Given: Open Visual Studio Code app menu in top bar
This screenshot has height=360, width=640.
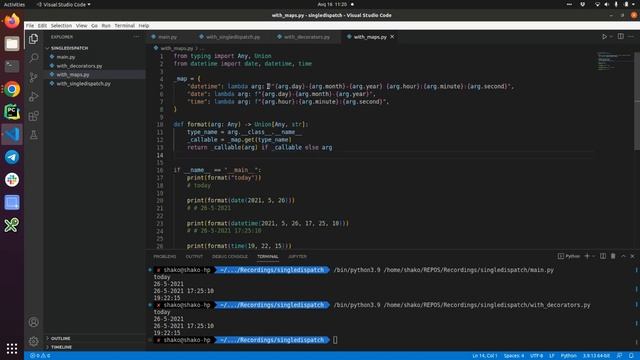Looking at the screenshot, I should [x=63, y=4].
